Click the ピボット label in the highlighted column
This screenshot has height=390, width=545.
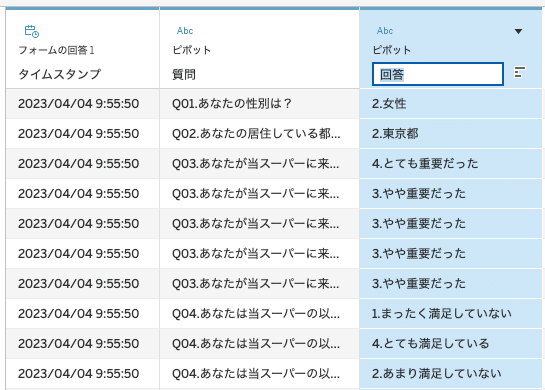[392, 50]
